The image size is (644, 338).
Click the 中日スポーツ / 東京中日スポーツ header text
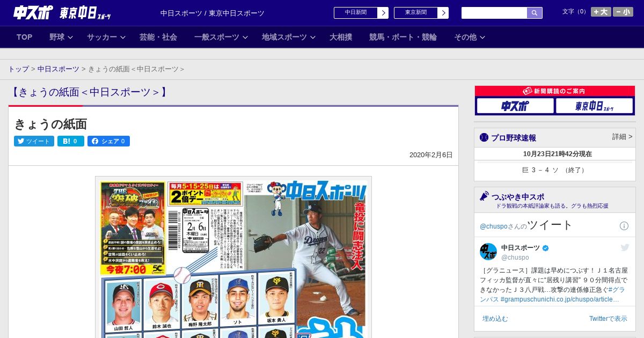tap(213, 13)
